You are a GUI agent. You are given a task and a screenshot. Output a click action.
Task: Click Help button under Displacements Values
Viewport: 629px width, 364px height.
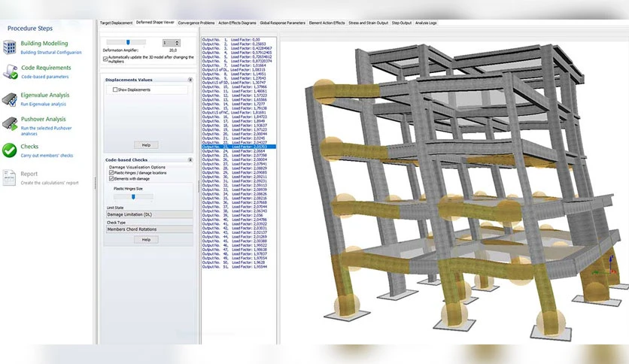(x=146, y=145)
